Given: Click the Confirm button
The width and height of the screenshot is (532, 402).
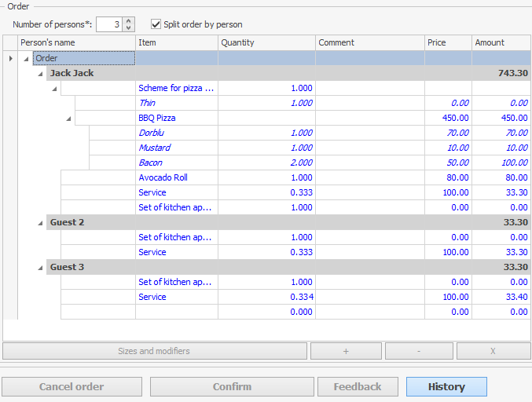Looking at the screenshot, I should point(232,386).
